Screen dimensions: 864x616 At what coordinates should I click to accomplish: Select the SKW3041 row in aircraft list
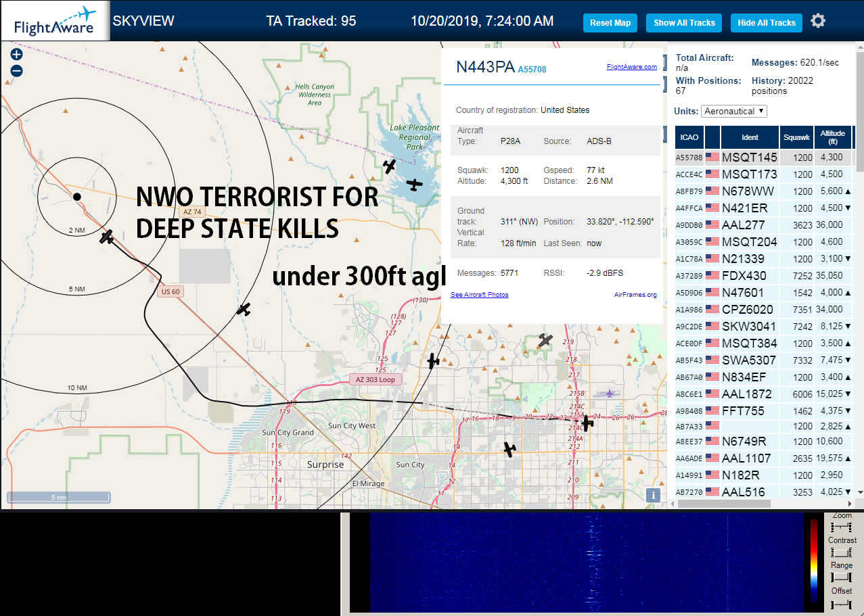pyautogui.click(x=765, y=327)
